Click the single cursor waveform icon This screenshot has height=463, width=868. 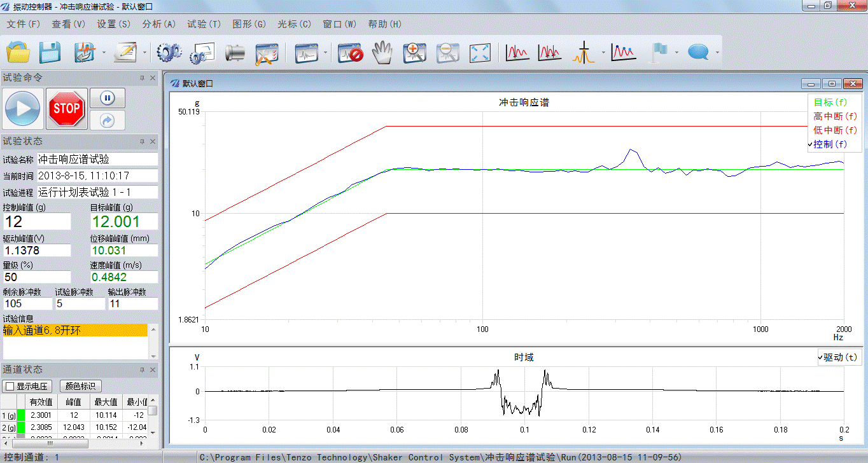click(517, 53)
